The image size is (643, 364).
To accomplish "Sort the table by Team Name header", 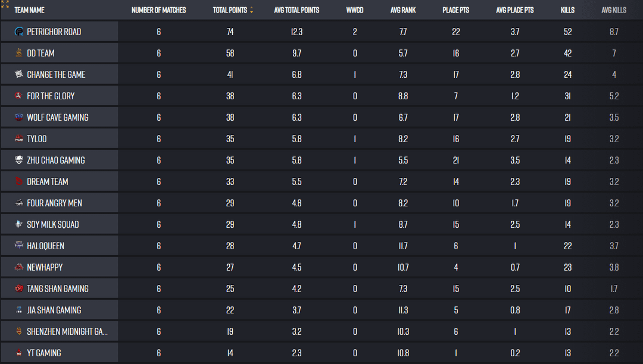I will click(29, 10).
